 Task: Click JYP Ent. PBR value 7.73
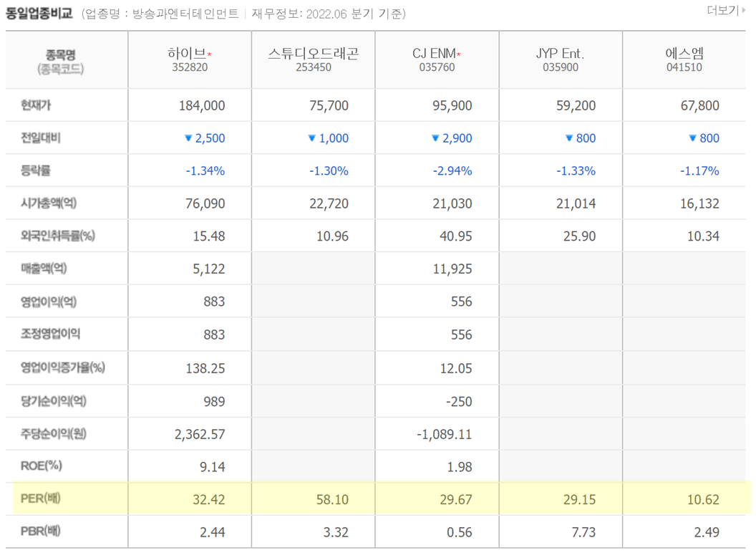[x=583, y=532]
